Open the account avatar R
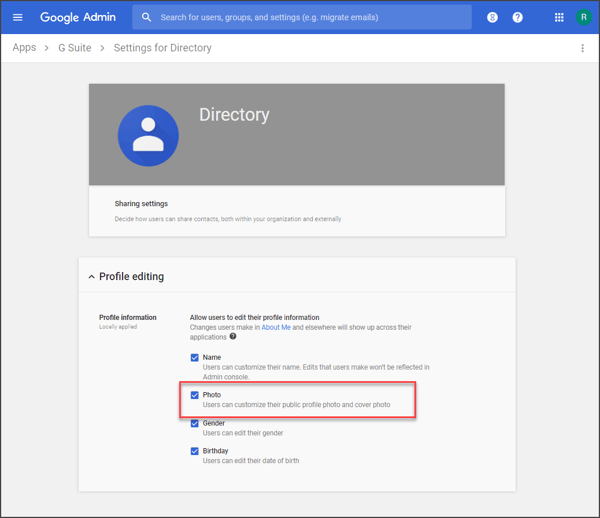The height and width of the screenshot is (518, 600). point(584,17)
